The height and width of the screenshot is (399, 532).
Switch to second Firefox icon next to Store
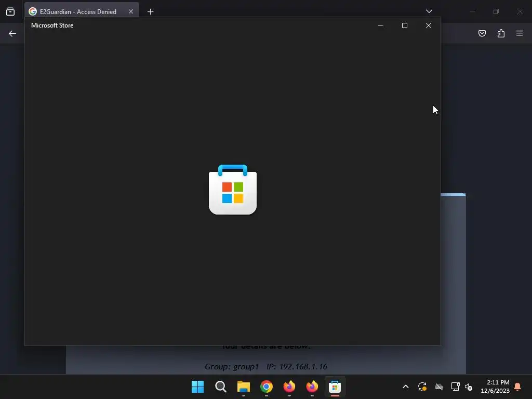pyautogui.click(x=312, y=387)
